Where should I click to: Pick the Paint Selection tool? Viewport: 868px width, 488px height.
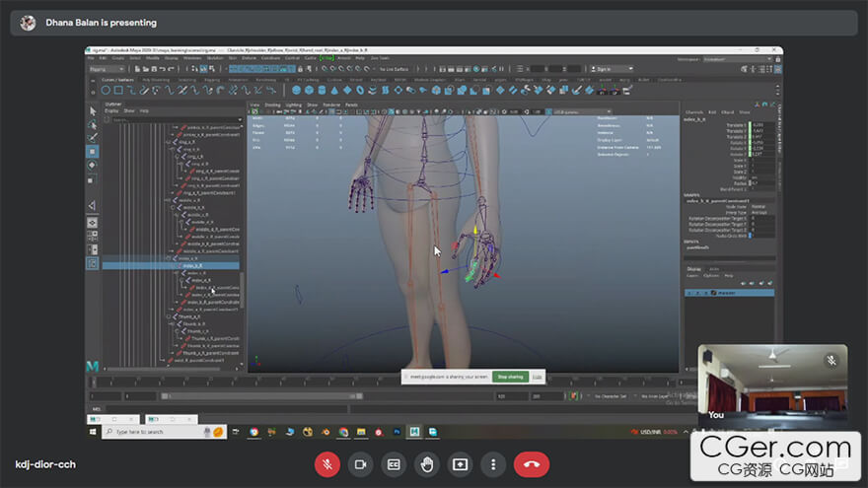coord(93,137)
